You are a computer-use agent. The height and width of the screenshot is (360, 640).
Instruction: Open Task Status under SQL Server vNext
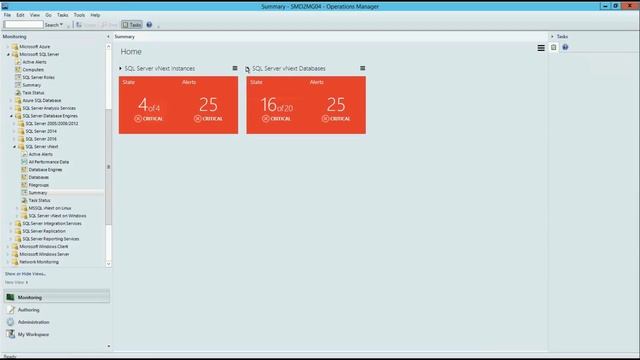(x=39, y=200)
